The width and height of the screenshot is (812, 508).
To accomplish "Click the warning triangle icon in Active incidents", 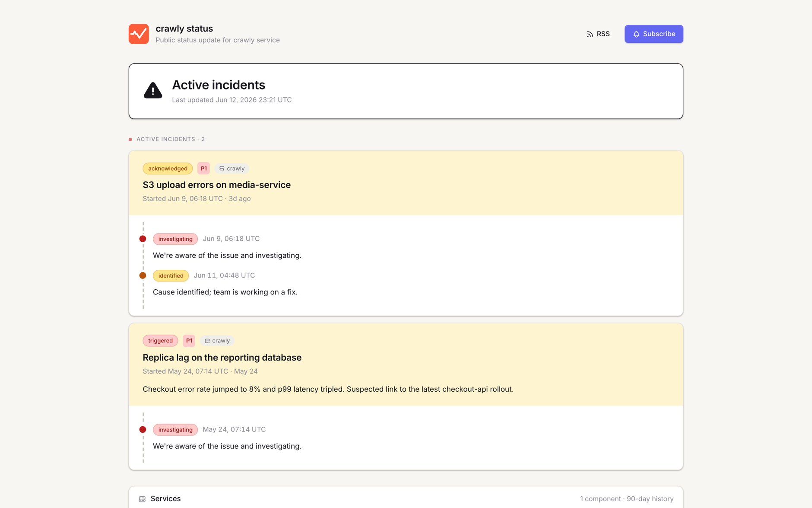I will click(x=153, y=90).
